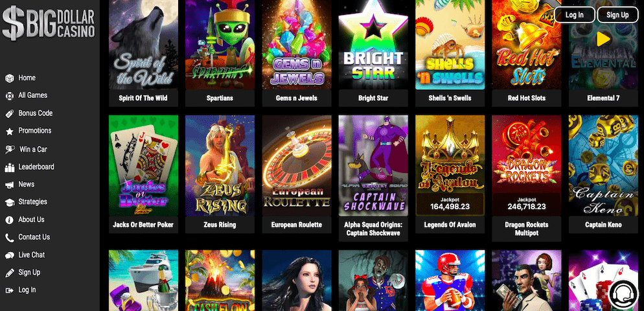The width and height of the screenshot is (644, 311).
Task: Open the Zeus Rising game thumbnail
Action: point(220,166)
